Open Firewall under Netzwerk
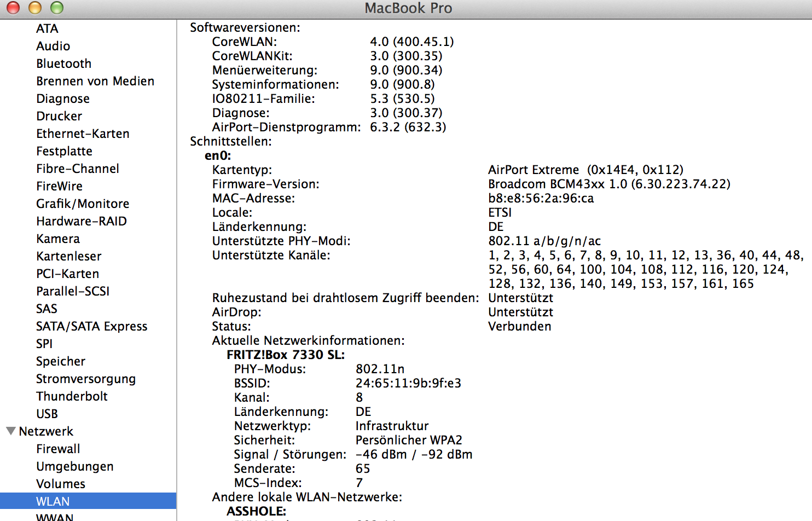The image size is (812, 521). pyautogui.click(x=58, y=449)
